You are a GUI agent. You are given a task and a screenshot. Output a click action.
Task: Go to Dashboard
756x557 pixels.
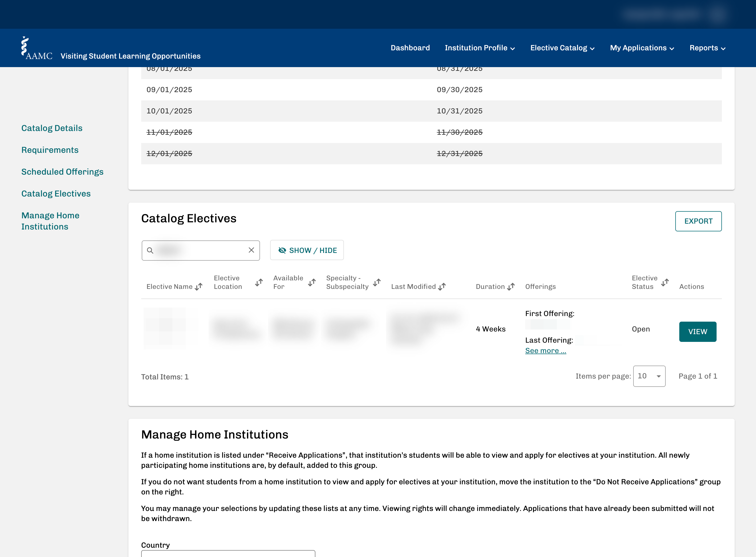tap(410, 48)
